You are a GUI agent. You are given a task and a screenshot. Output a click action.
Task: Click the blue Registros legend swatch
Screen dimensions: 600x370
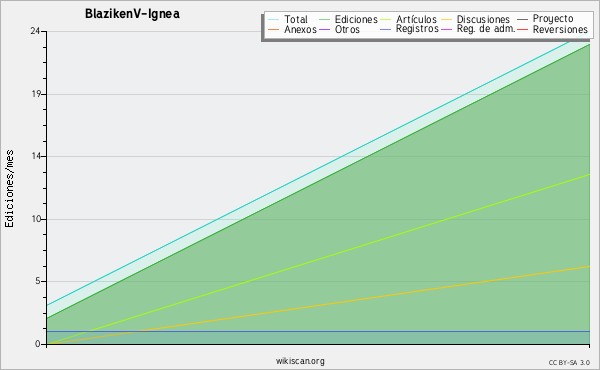[386, 29]
